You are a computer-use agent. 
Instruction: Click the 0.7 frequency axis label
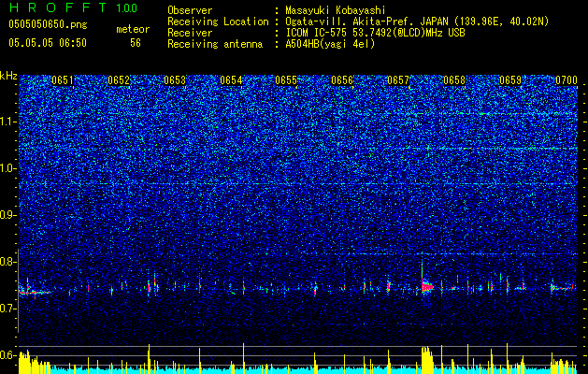click(x=8, y=309)
